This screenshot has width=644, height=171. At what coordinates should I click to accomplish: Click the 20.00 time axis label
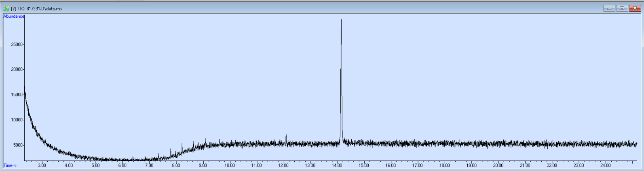(x=498, y=165)
